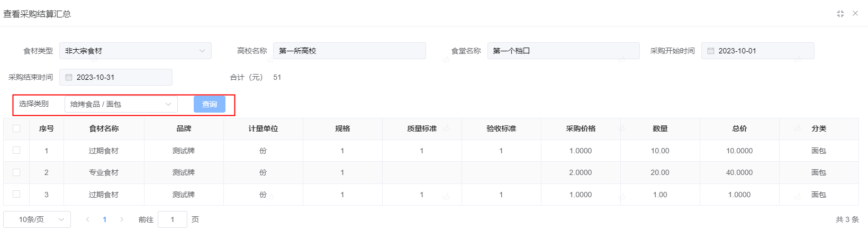
Task: Click 面包 category cell in row 1
Action: tap(819, 151)
